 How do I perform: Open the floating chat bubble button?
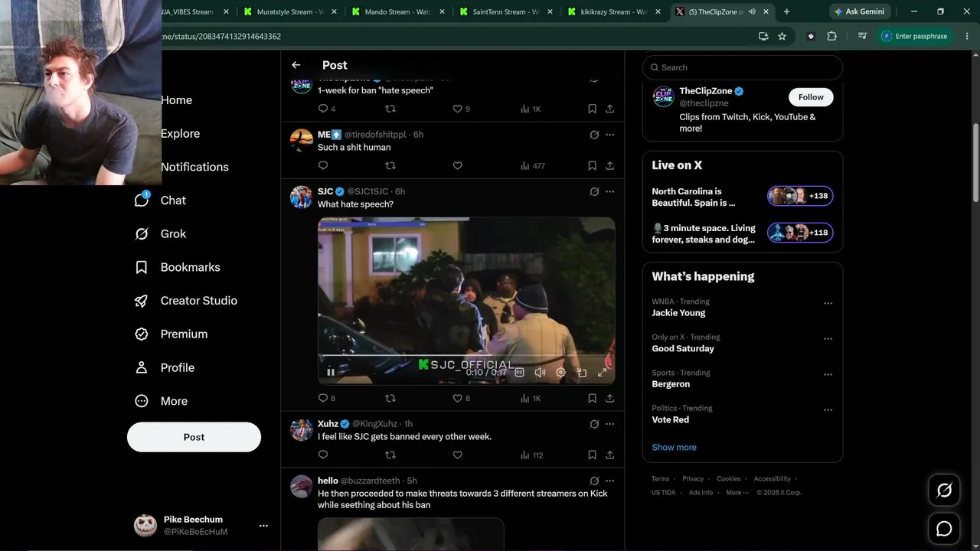(x=944, y=529)
